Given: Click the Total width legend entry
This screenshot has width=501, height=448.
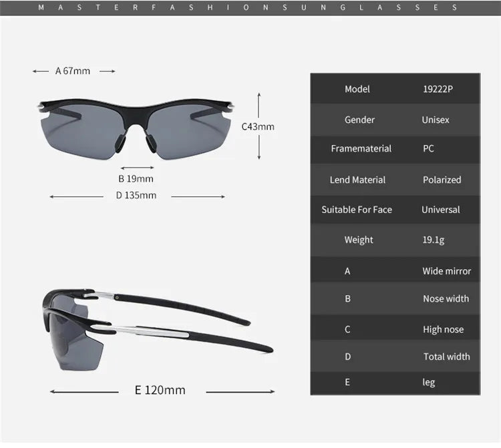Looking at the screenshot, I should 446,357.
